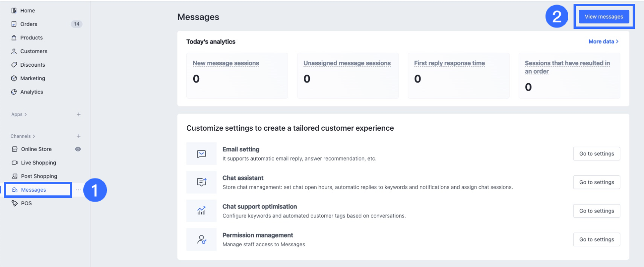Click the Online Store eye icon
The width and height of the screenshot is (644, 267).
[x=78, y=149]
